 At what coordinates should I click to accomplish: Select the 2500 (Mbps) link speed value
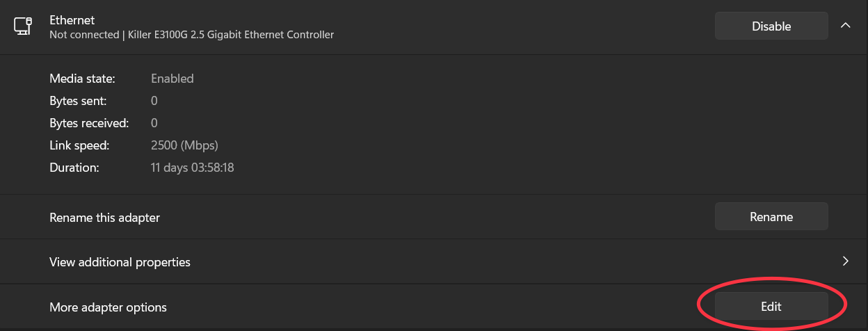[184, 145]
